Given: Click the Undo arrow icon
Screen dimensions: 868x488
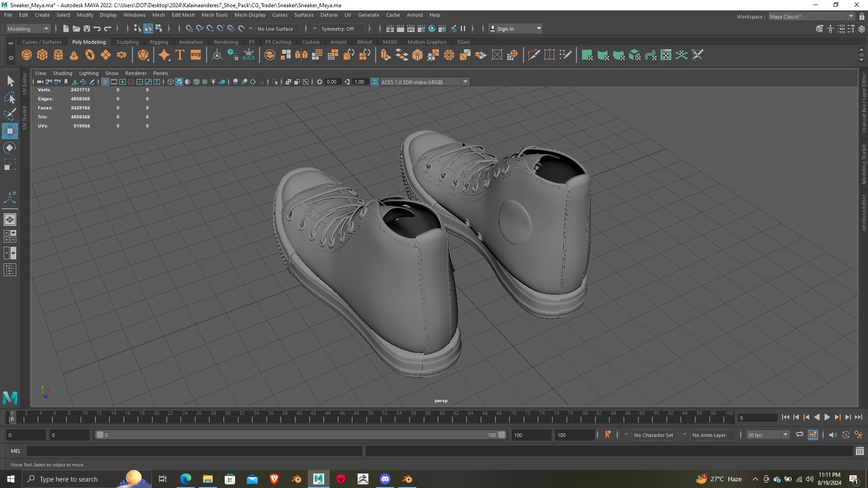Looking at the screenshot, I should pos(97,28).
